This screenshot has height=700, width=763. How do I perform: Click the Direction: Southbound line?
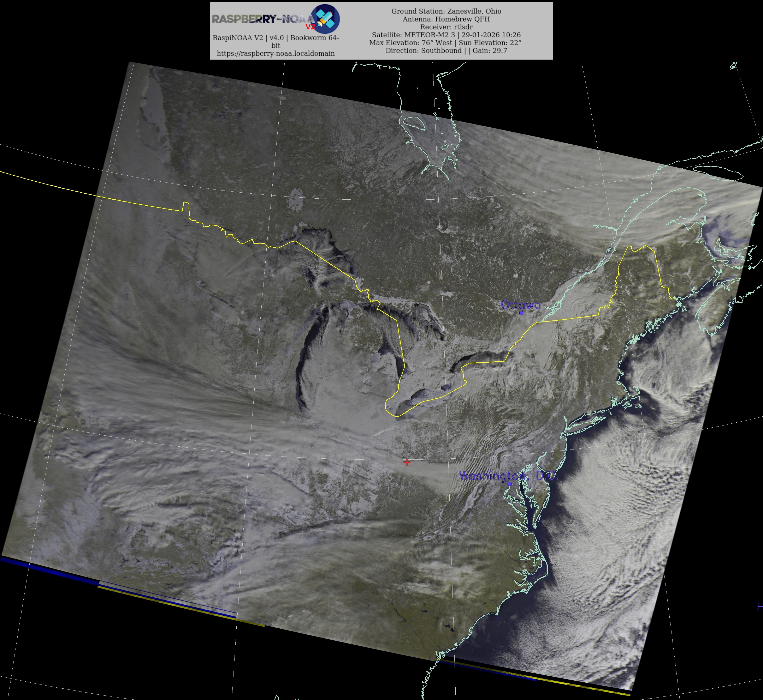coord(423,51)
